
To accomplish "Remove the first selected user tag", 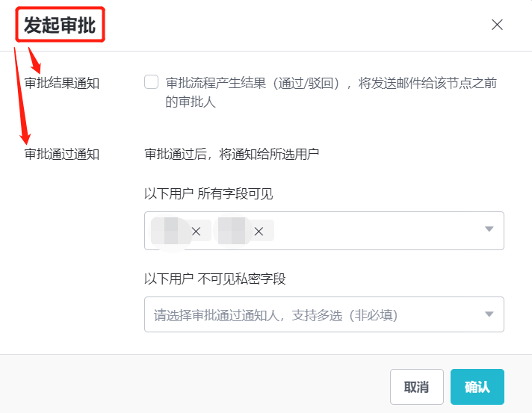I will [196, 232].
